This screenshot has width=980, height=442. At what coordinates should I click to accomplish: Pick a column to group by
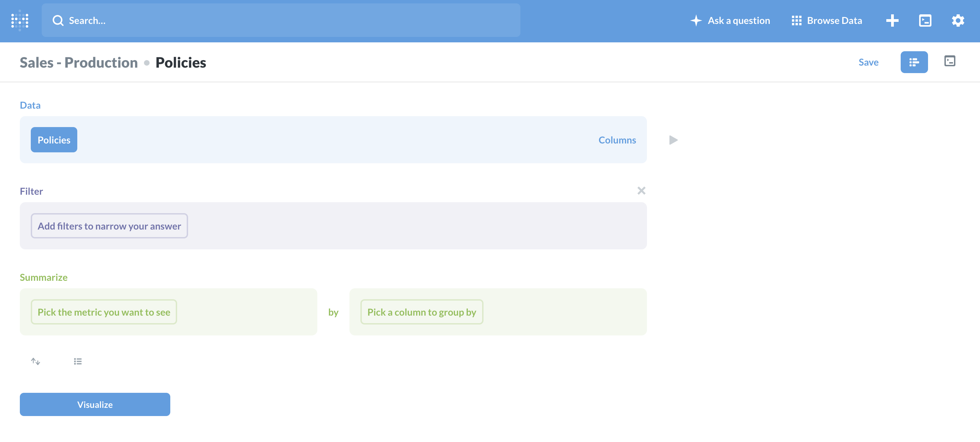click(422, 312)
